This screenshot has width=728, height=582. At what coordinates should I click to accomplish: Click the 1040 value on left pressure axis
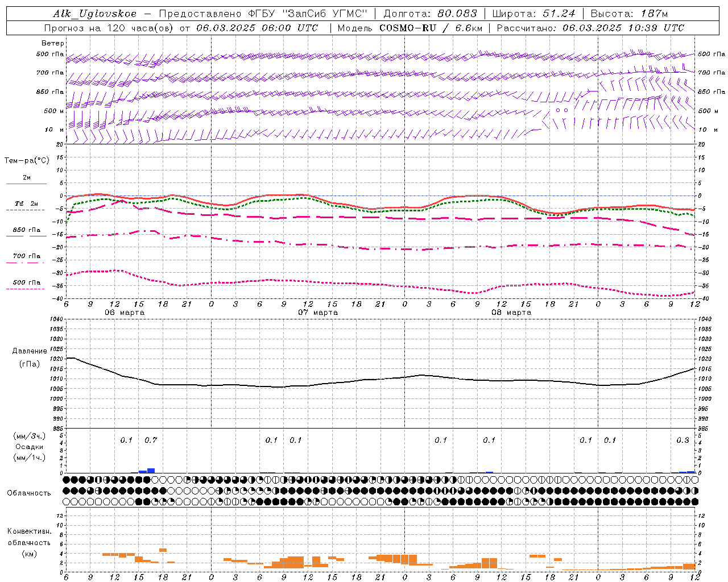pyautogui.click(x=56, y=319)
